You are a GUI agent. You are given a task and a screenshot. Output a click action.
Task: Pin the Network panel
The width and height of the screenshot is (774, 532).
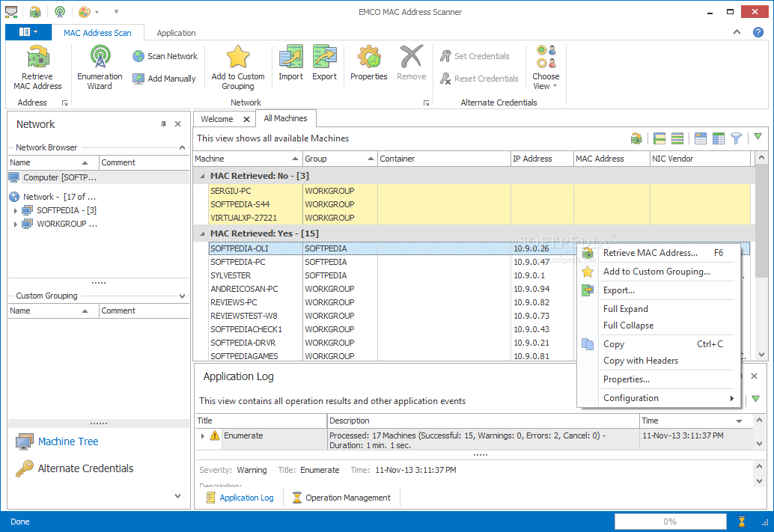(x=163, y=124)
